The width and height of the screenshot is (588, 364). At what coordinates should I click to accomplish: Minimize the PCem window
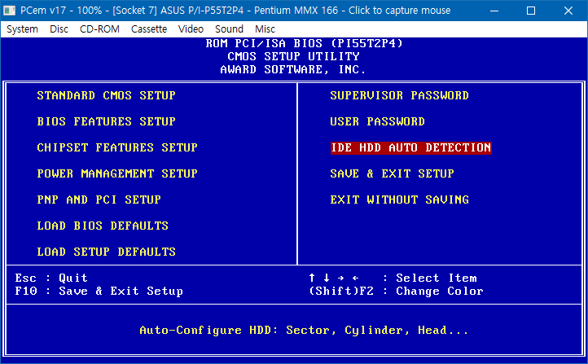coord(494,11)
